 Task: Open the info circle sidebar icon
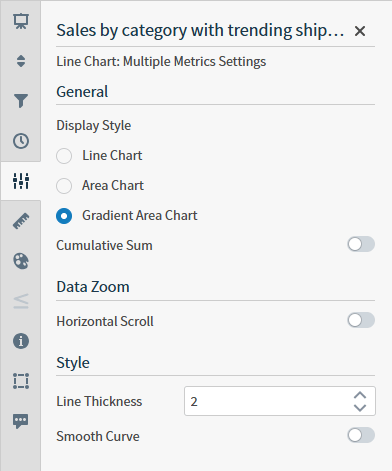pos(21,341)
